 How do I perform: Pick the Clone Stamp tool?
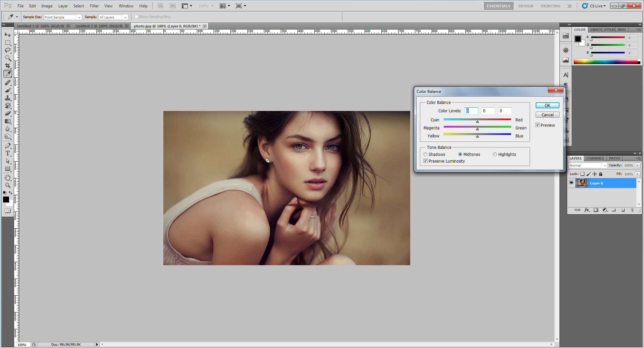click(x=8, y=98)
